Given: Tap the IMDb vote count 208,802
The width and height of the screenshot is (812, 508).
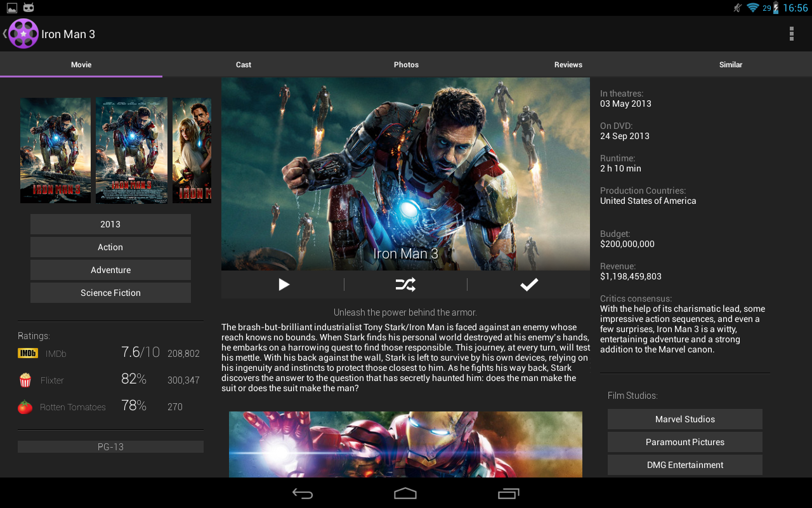Looking at the screenshot, I should point(183,354).
